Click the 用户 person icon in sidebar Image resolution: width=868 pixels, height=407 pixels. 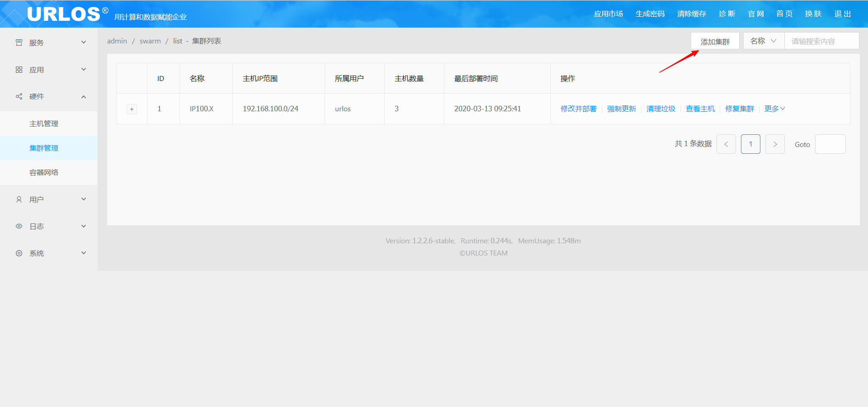19,199
